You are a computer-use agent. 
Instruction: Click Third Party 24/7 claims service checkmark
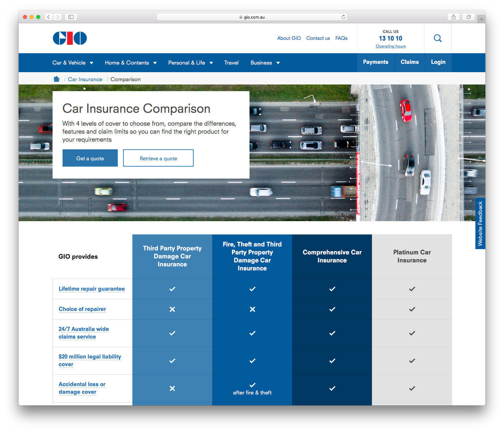tap(172, 333)
